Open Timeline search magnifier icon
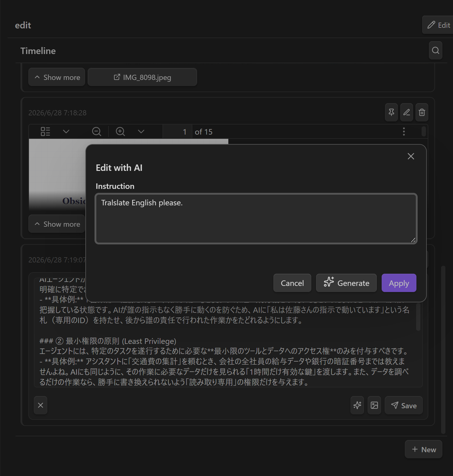453x476 pixels. coord(436,50)
